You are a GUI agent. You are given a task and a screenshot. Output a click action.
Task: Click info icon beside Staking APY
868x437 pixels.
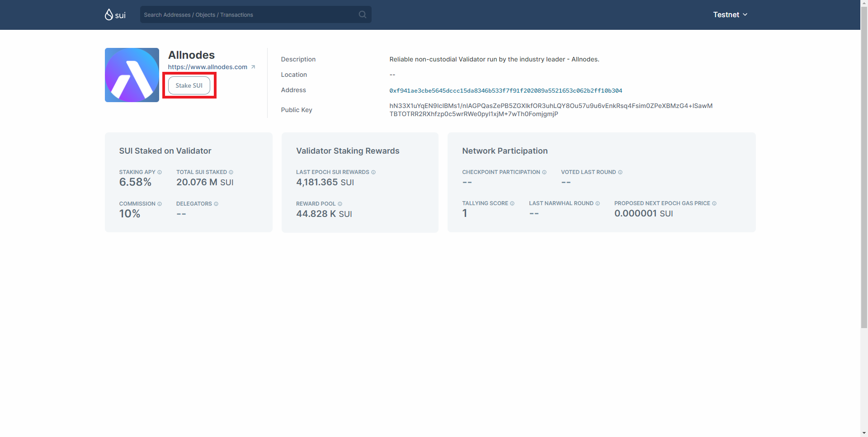tap(160, 172)
